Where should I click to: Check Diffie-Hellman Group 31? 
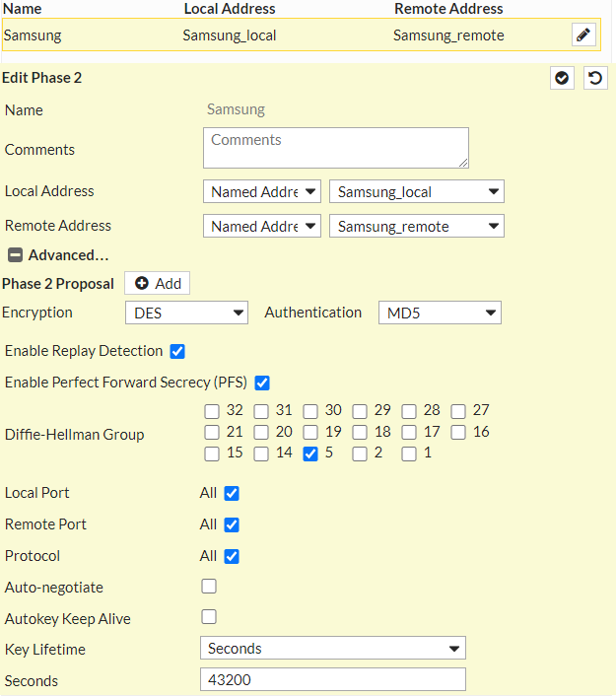tap(261, 411)
